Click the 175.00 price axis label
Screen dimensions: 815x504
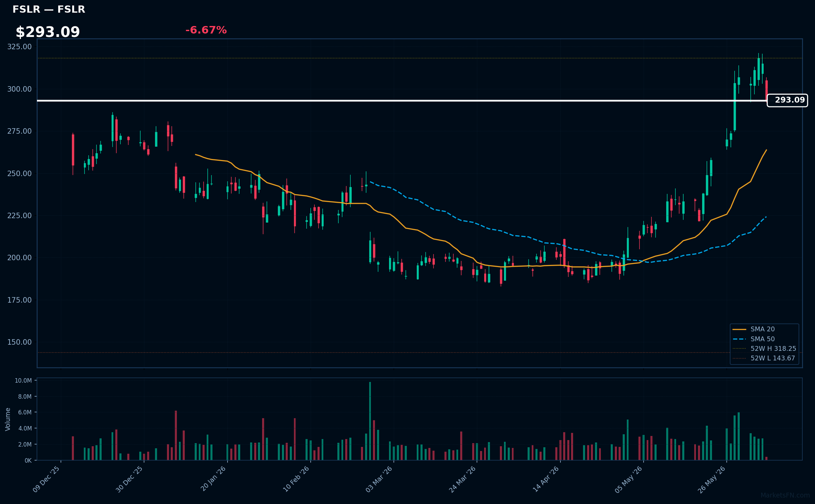pos(20,300)
